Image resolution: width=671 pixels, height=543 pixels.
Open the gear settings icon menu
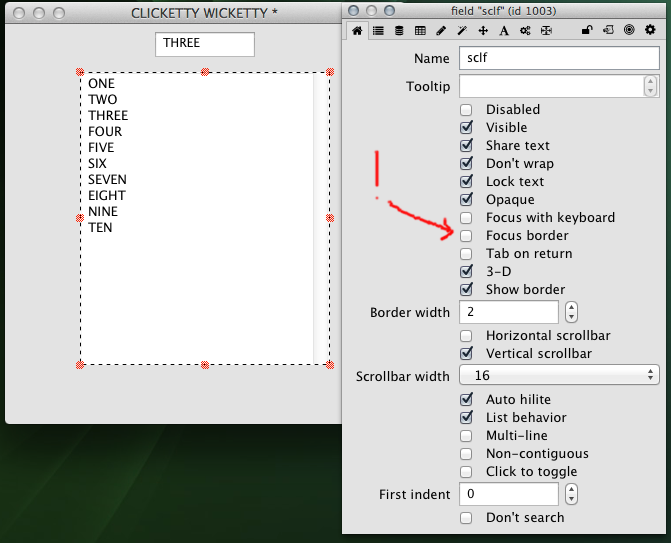click(650, 31)
